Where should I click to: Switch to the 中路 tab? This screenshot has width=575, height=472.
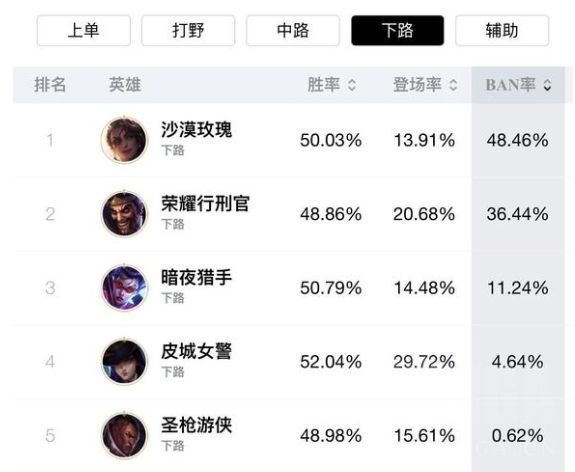[x=293, y=30]
